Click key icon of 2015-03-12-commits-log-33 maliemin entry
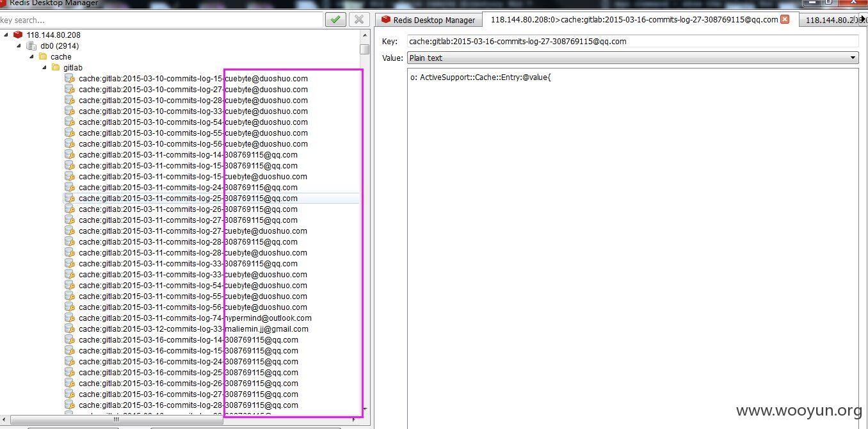Viewport: 868px width, 429px height. [70, 328]
